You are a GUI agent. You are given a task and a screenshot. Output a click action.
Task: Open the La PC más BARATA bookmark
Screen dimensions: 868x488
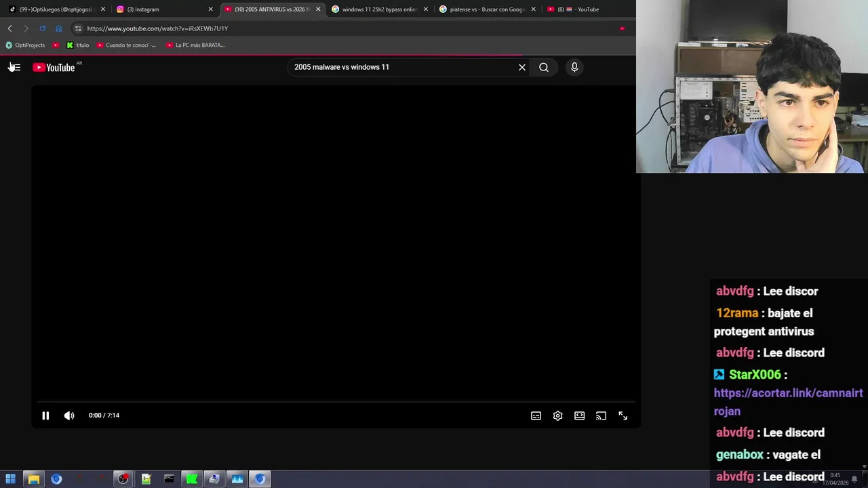pyautogui.click(x=195, y=45)
